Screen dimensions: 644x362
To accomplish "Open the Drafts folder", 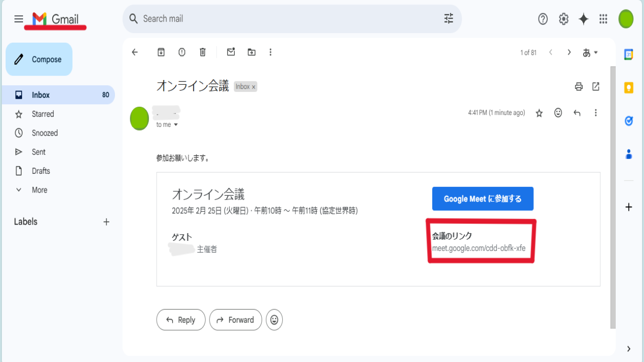I will [x=41, y=171].
